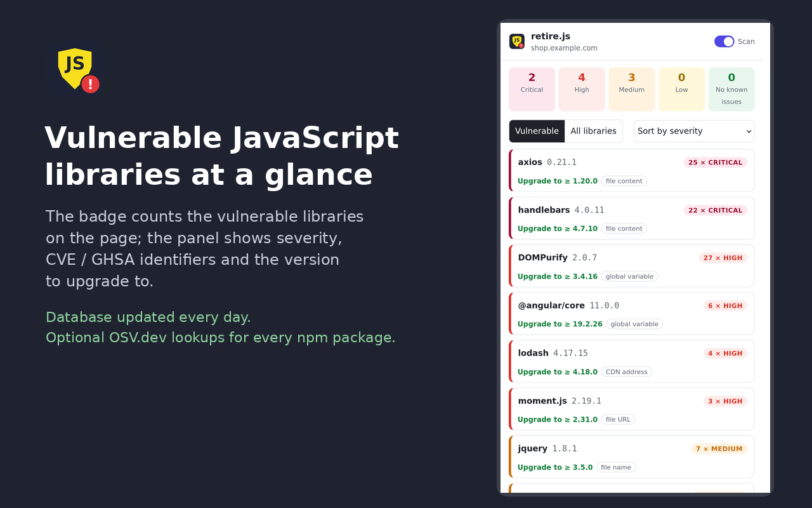Click the file name tag on jquery

pos(616,467)
